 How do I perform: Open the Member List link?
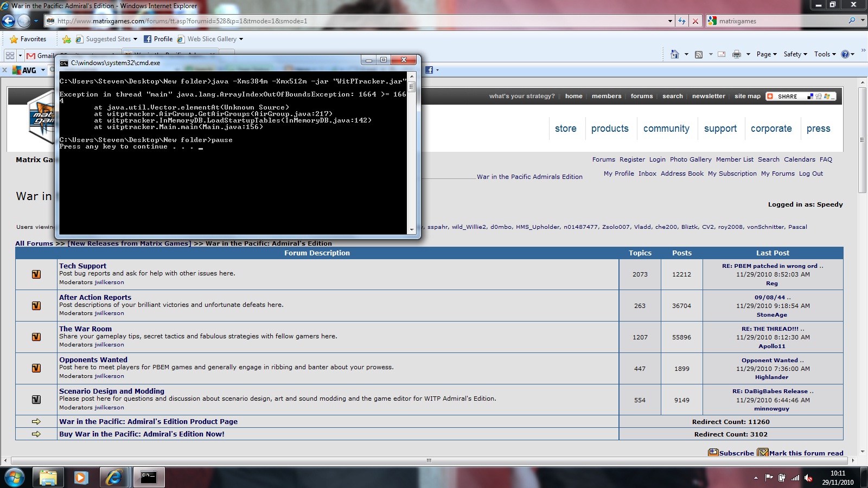point(735,159)
